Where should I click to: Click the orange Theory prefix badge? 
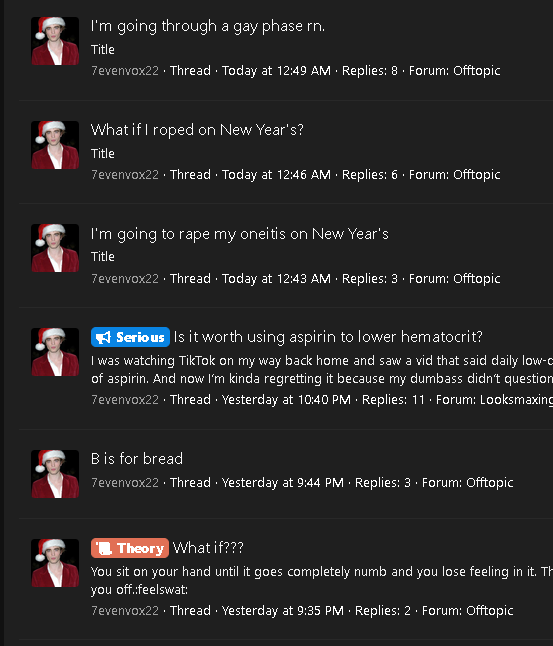click(130, 548)
